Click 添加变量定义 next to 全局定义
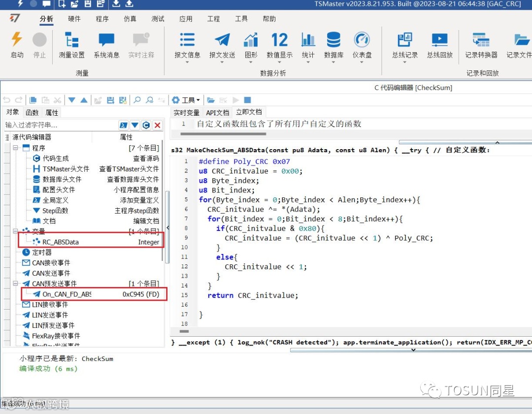This screenshot has height=414, width=532. [x=139, y=200]
